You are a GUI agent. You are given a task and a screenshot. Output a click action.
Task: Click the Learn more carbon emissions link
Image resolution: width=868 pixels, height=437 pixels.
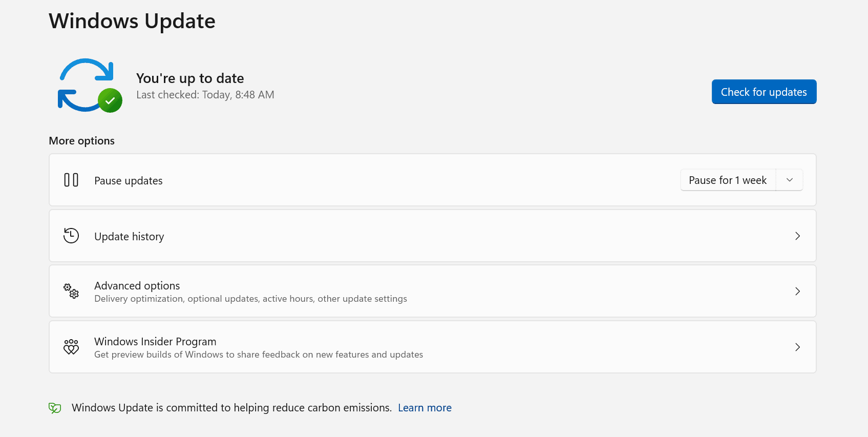click(425, 408)
